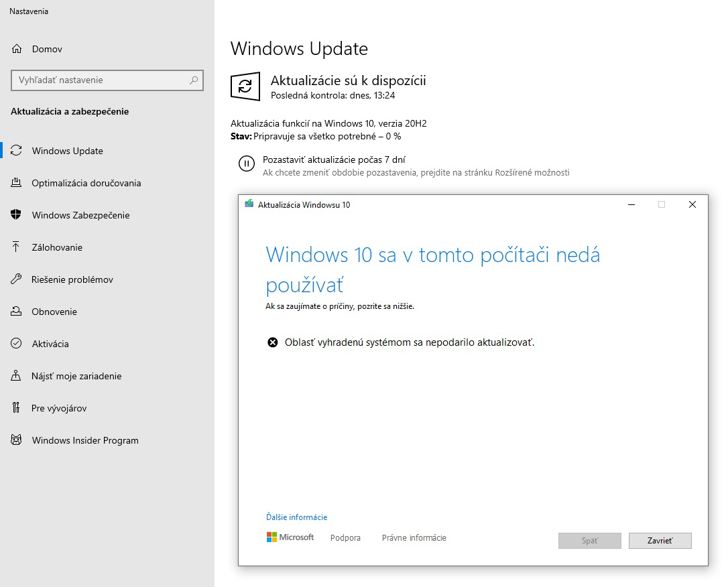Open the Ďalšie informácie link
Screen dimensions: 728x587
[297, 517]
